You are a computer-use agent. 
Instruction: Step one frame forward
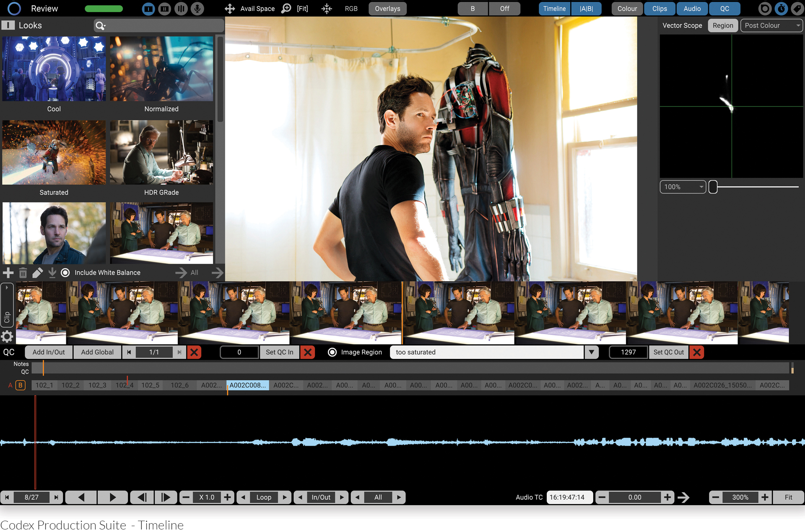click(166, 497)
